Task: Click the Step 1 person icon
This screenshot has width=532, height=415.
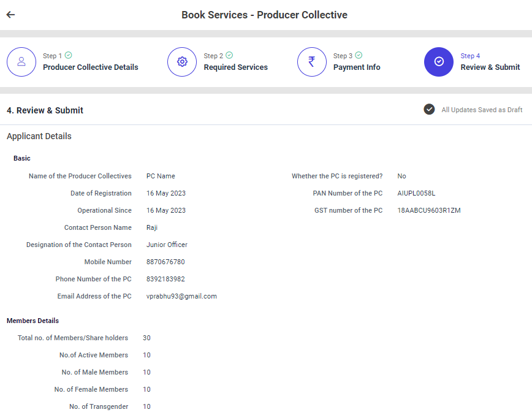Action: click(x=21, y=62)
